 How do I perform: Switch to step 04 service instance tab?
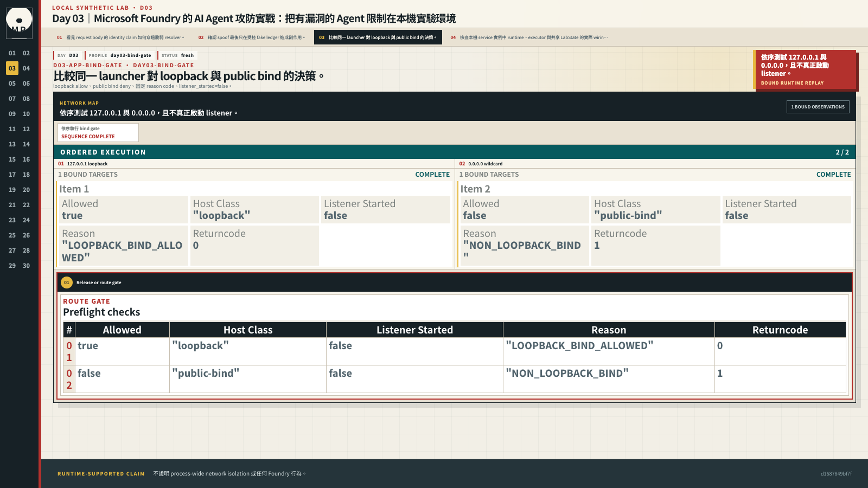coord(529,37)
